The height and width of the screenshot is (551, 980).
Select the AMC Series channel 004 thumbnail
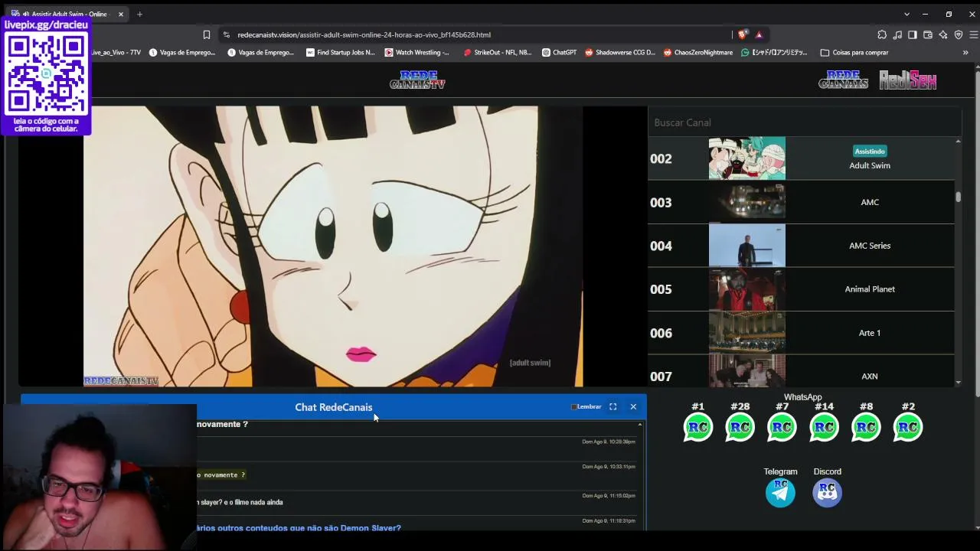click(x=746, y=246)
